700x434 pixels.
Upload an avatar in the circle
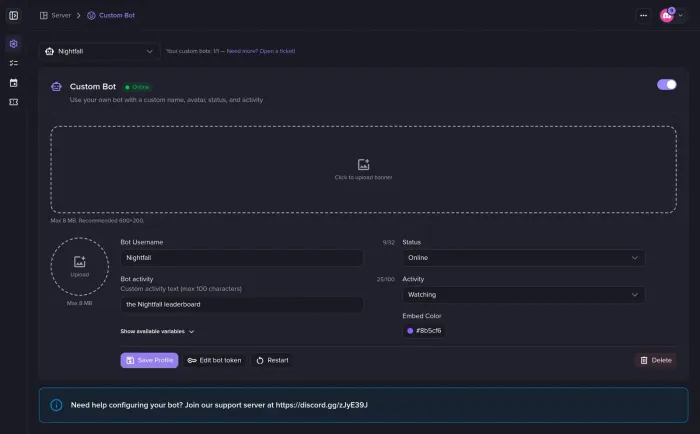coord(79,267)
